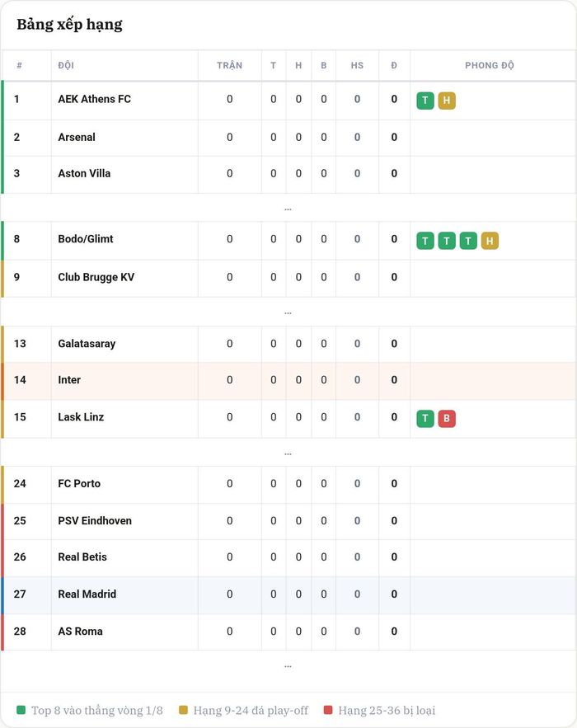Click the green T badge for AEK Athens
The image size is (577, 728).
click(x=425, y=101)
